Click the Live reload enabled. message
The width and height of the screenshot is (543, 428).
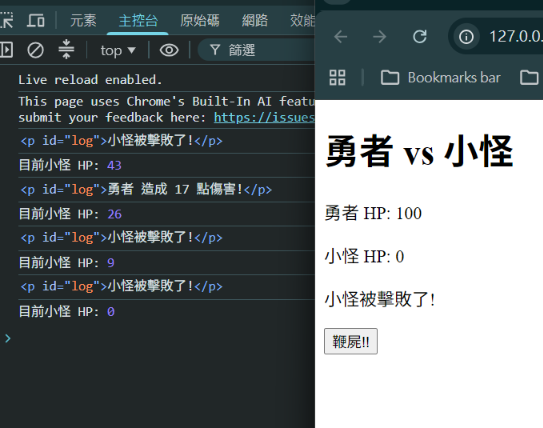click(x=90, y=80)
